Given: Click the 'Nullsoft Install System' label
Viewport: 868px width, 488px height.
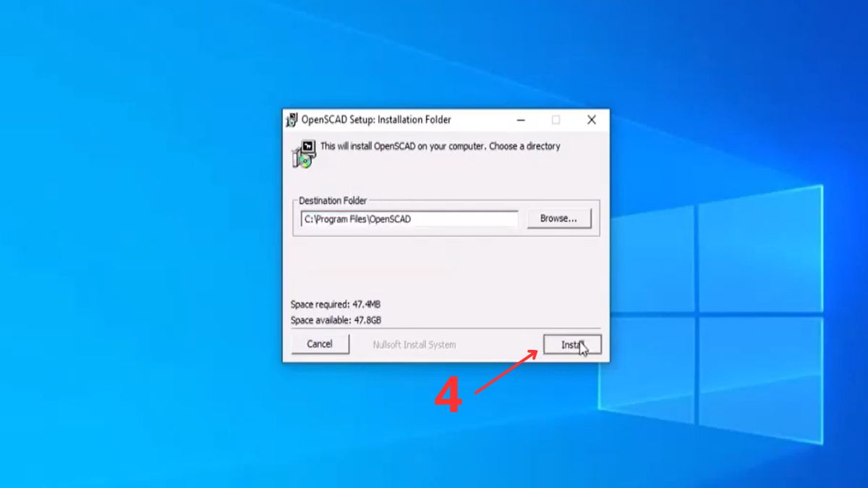Looking at the screenshot, I should tap(414, 345).
